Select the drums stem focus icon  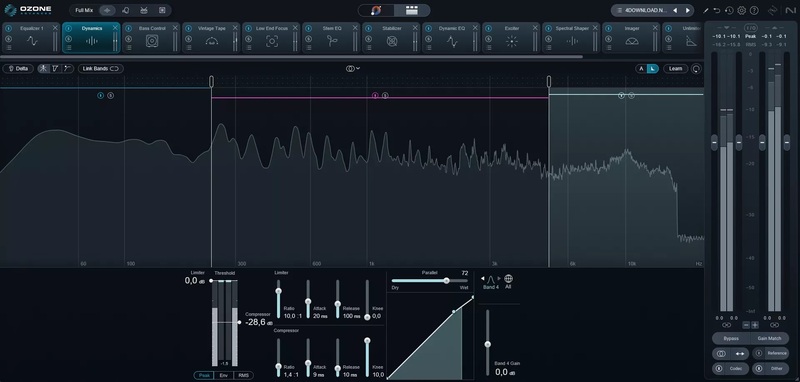[144, 10]
